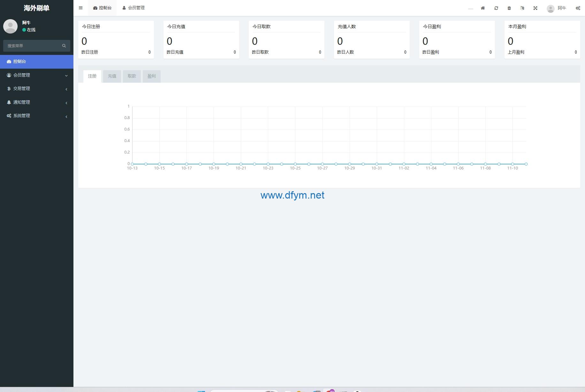Viewport: 585px width, 392px height.
Task: Click the 阿牛 name in the sidebar profile
Action: click(27, 23)
